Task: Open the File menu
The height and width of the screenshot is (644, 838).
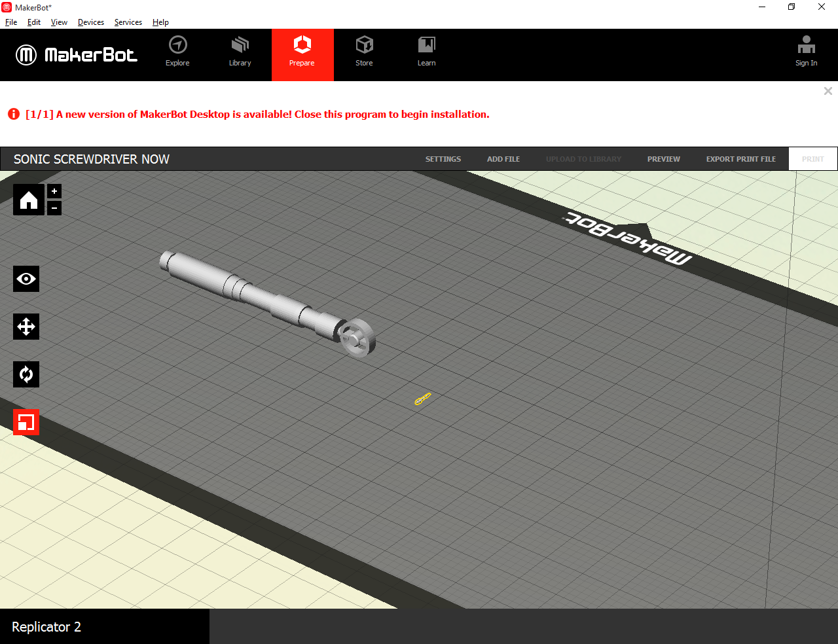Action: [x=11, y=22]
